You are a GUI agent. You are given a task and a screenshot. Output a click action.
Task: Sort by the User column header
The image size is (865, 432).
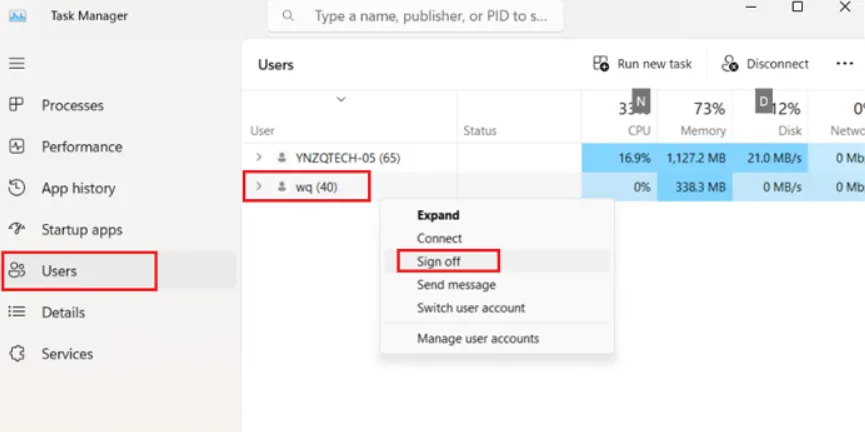[x=263, y=131]
